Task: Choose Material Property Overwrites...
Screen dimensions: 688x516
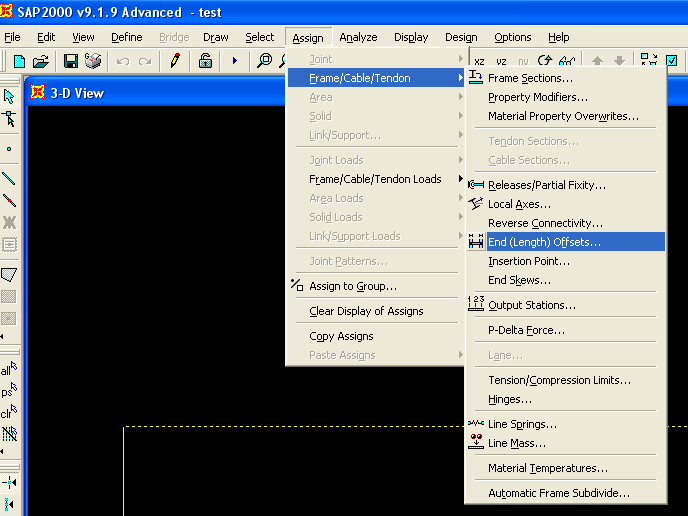Action: tap(566, 116)
